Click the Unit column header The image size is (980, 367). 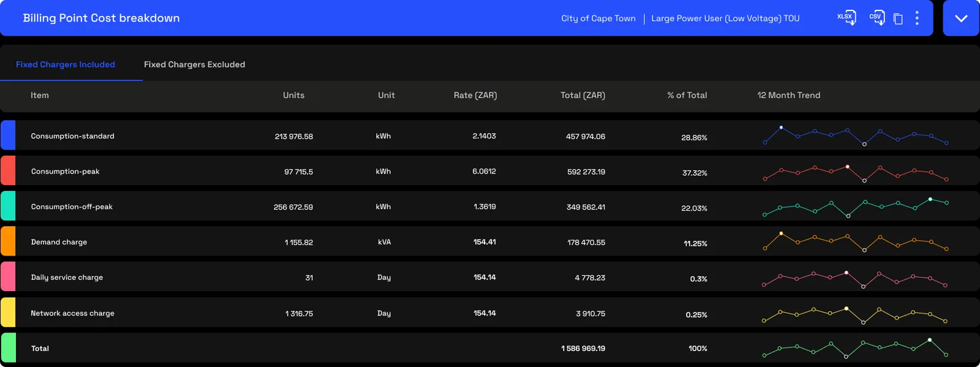(386, 95)
